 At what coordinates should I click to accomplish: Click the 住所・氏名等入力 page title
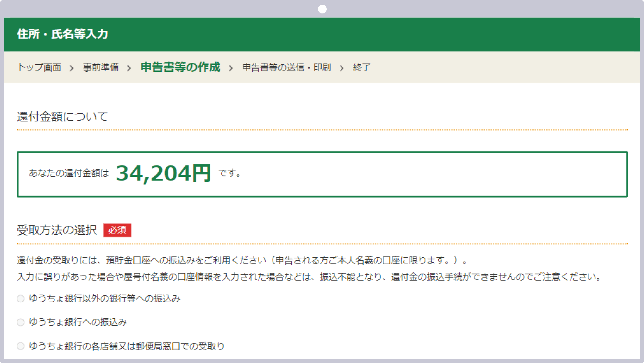coord(62,34)
